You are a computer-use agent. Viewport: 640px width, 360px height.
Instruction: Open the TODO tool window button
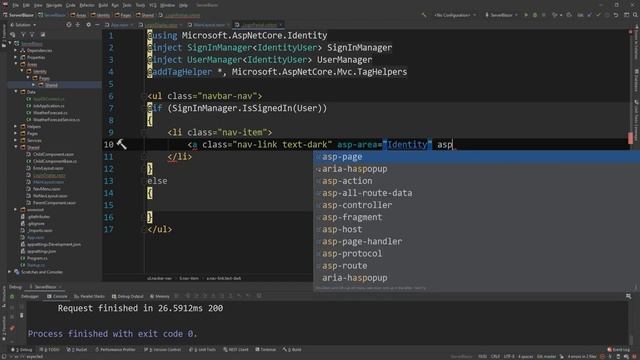pyautogui.click(x=49, y=350)
